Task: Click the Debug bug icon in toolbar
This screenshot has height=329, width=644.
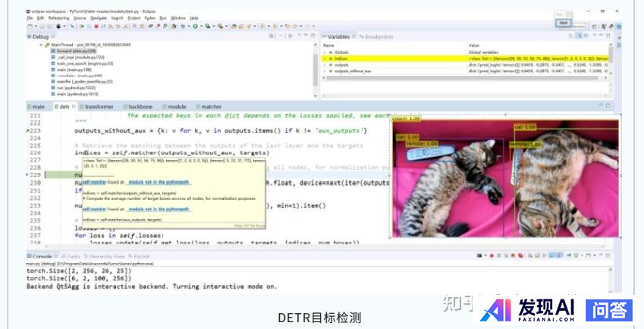Action: pyautogui.click(x=184, y=27)
